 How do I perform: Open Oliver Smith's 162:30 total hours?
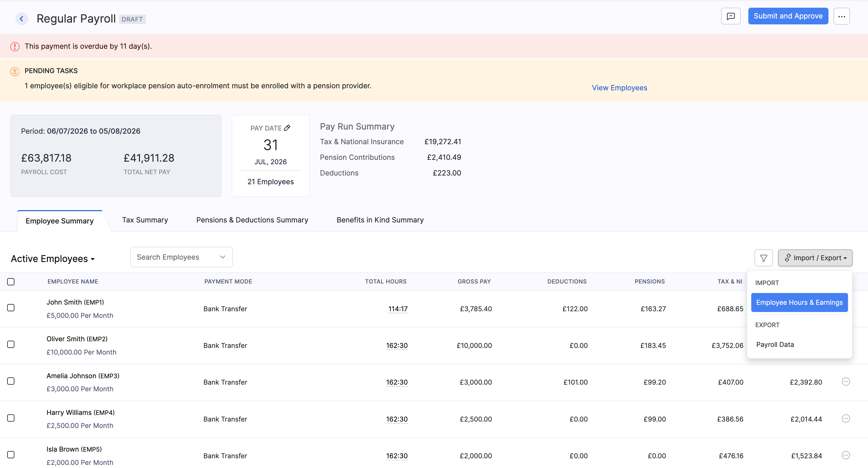point(397,345)
